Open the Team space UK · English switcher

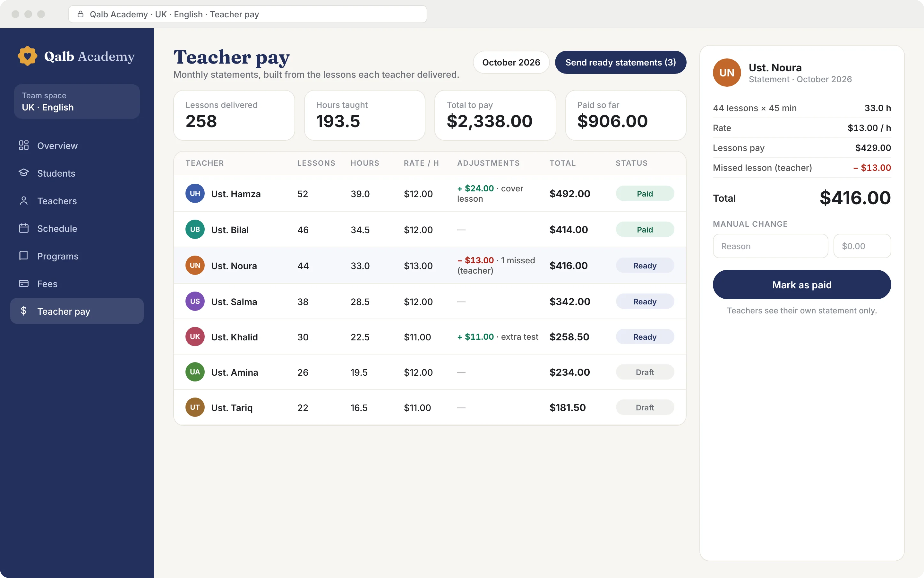[x=77, y=102]
